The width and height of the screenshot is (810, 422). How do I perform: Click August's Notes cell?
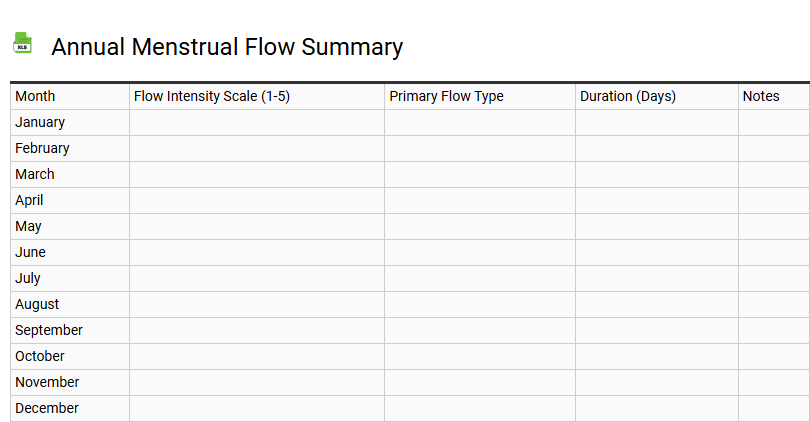pos(774,304)
